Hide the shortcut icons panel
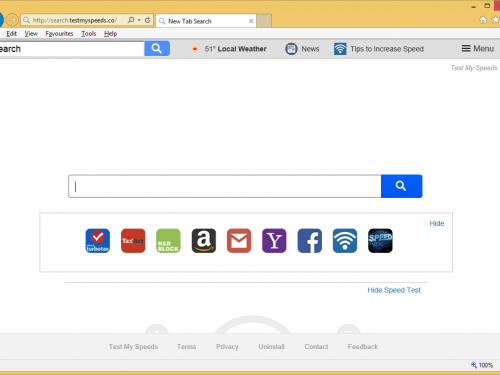 [x=437, y=223]
